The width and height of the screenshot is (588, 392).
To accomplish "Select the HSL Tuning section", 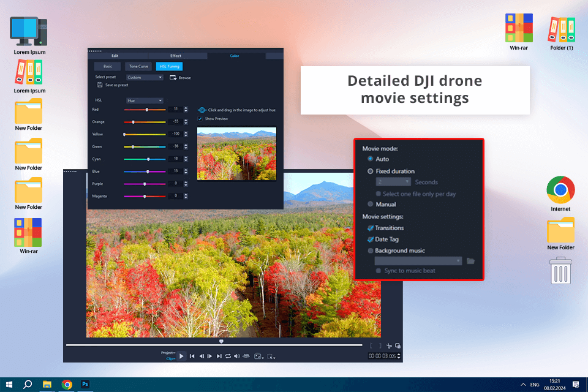I will (169, 66).
